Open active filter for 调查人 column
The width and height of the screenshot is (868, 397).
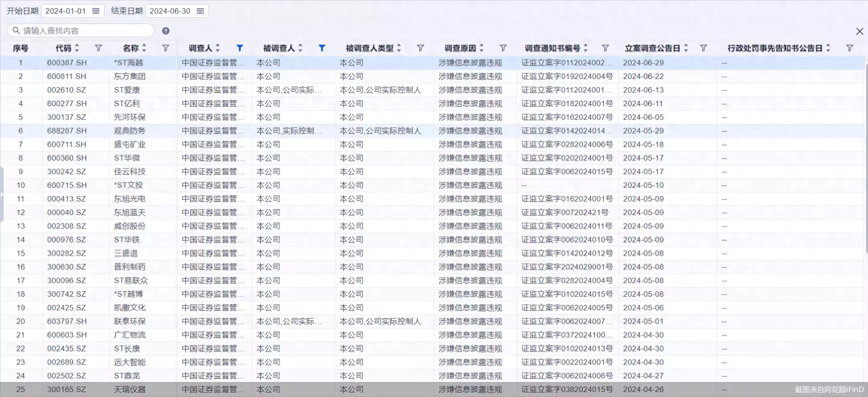point(240,48)
